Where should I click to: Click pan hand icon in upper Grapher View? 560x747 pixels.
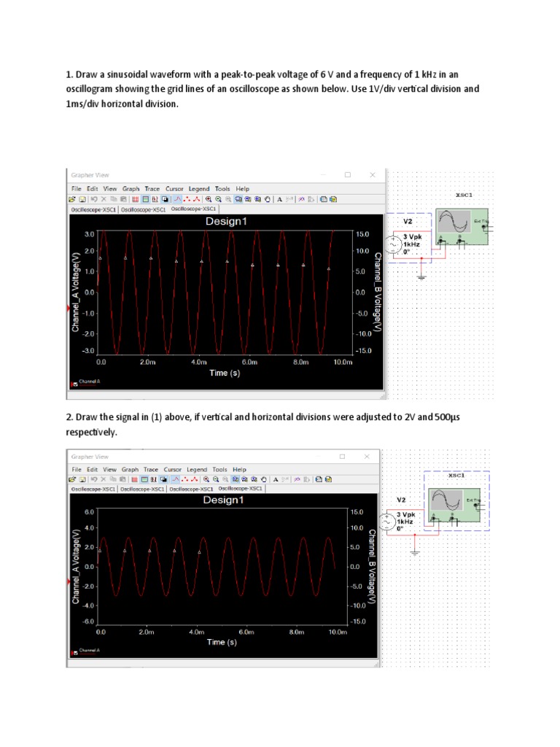coord(268,199)
